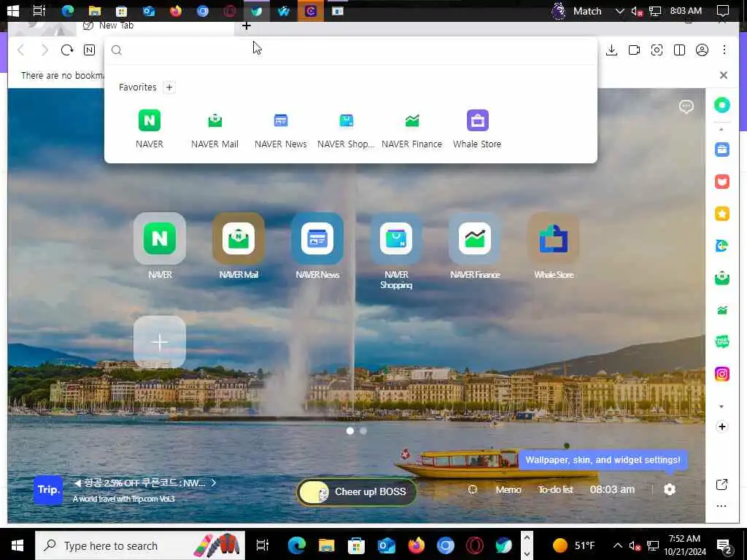
Task: Open the Memo widget
Action: pos(508,489)
